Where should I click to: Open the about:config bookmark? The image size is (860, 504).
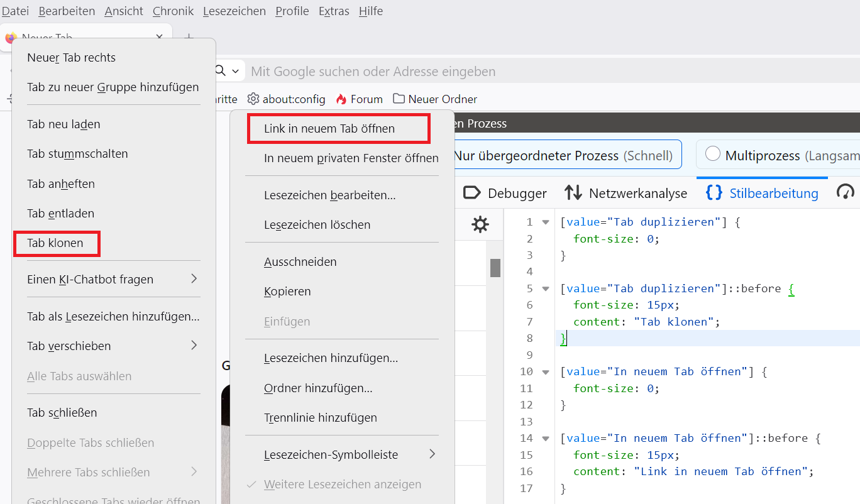click(286, 99)
